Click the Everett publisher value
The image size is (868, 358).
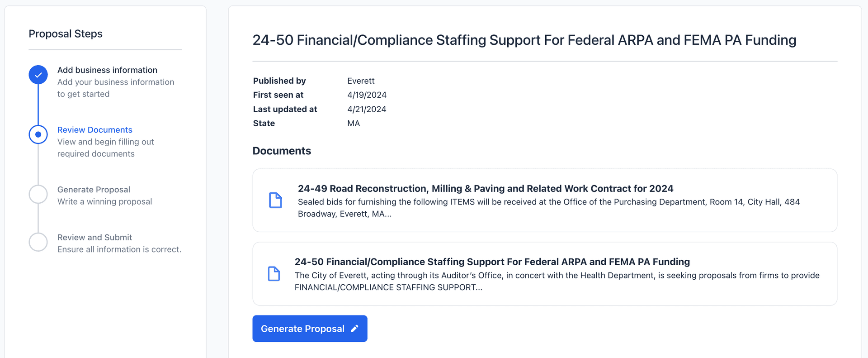coord(361,81)
